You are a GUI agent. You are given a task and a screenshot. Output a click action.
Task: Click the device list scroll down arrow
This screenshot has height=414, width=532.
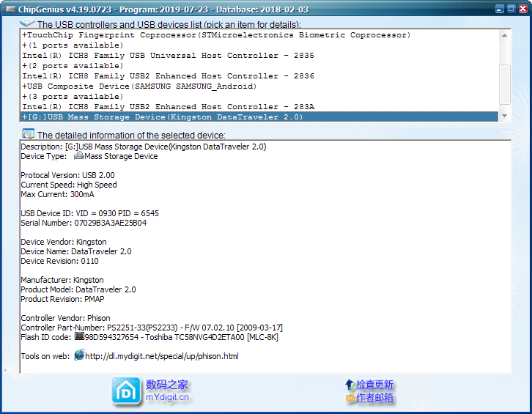coord(504,116)
